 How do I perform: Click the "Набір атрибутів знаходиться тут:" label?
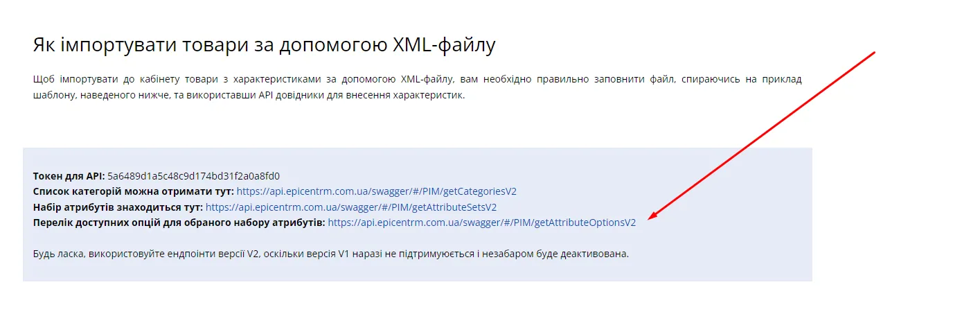click(118, 207)
